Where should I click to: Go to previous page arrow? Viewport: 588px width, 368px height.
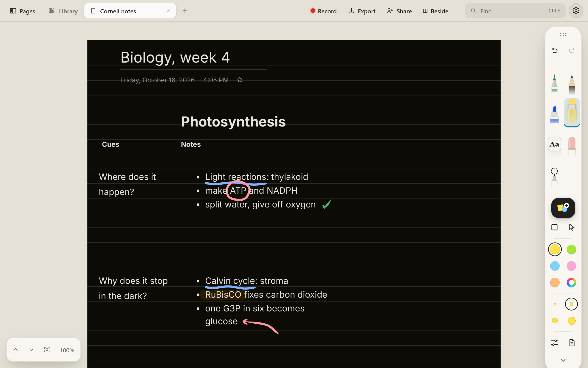(16, 350)
